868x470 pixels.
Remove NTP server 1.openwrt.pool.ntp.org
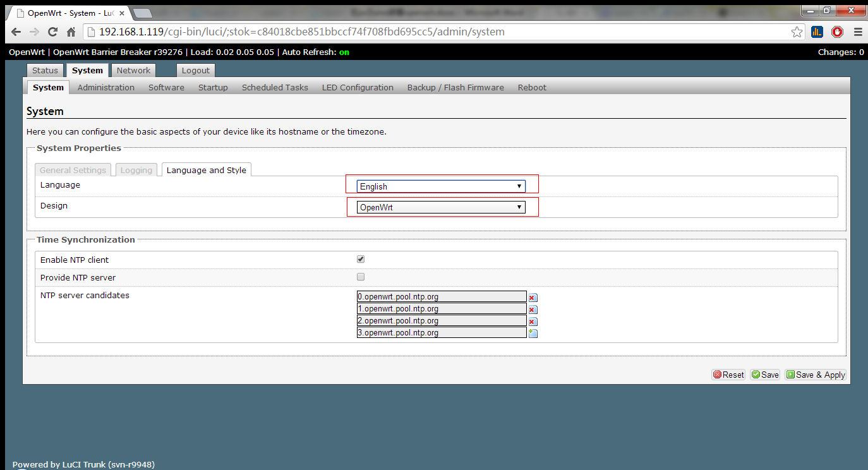pyautogui.click(x=533, y=310)
